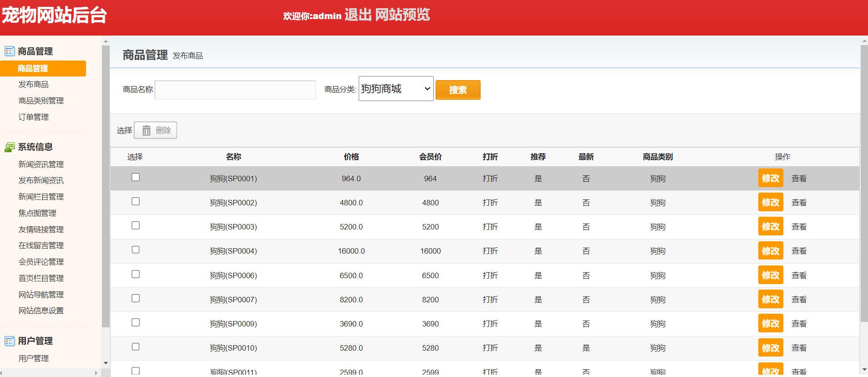Click the 用户管理 section icon in sidebar
Screen dimensions: 868x377
point(10,341)
